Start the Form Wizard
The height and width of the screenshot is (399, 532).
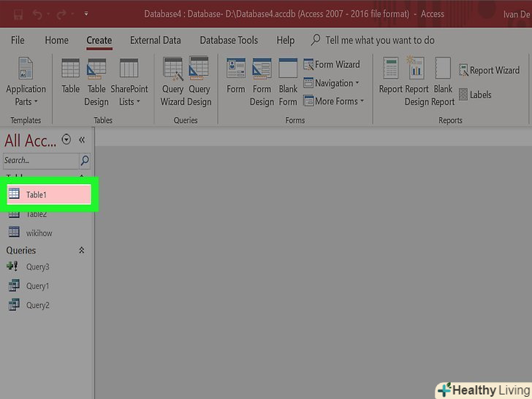[332, 64]
